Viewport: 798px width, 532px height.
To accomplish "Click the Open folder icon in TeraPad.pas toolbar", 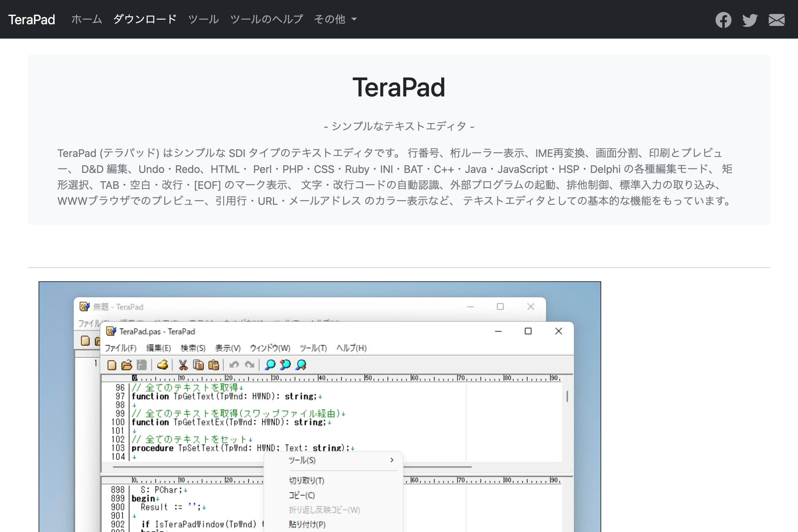I will pyautogui.click(x=126, y=365).
